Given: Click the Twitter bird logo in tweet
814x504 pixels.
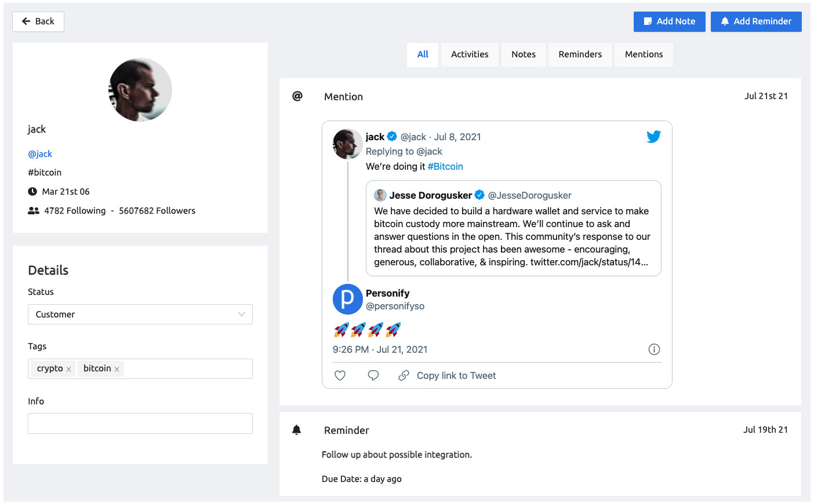Looking at the screenshot, I should click(x=653, y=137).
